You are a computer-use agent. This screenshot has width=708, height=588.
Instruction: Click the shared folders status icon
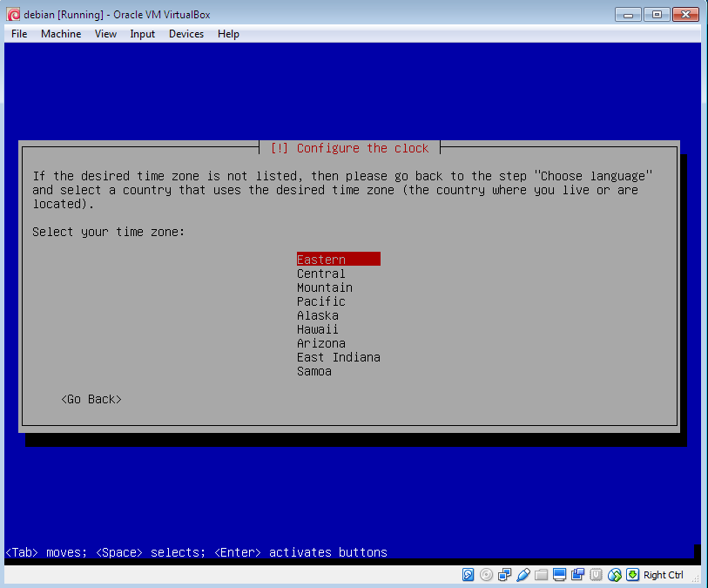541,574
